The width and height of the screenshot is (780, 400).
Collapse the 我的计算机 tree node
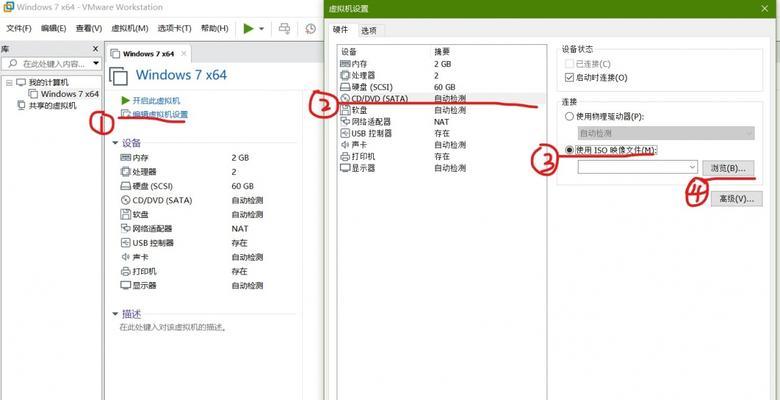8,83
